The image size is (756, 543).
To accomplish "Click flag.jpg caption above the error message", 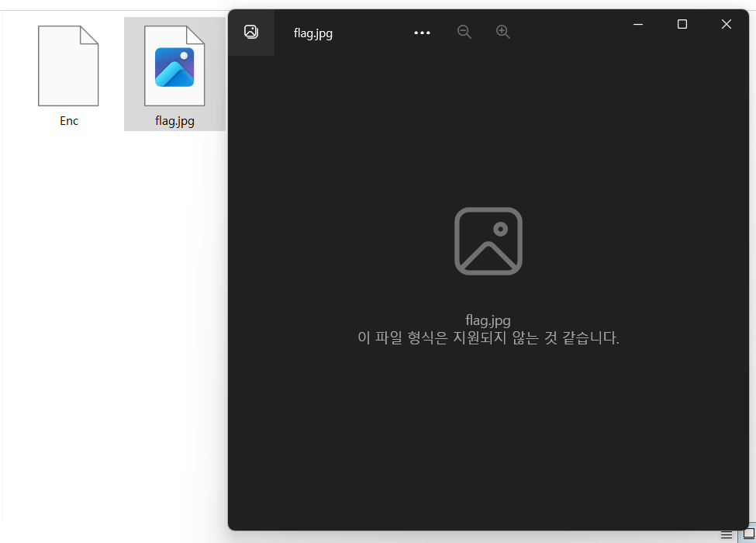I will point(488,320).
